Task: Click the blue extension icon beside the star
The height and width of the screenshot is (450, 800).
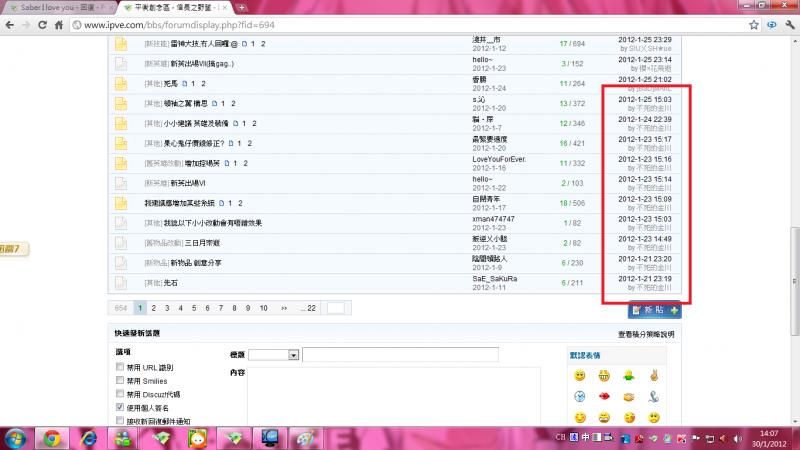Action: [771, 24]
